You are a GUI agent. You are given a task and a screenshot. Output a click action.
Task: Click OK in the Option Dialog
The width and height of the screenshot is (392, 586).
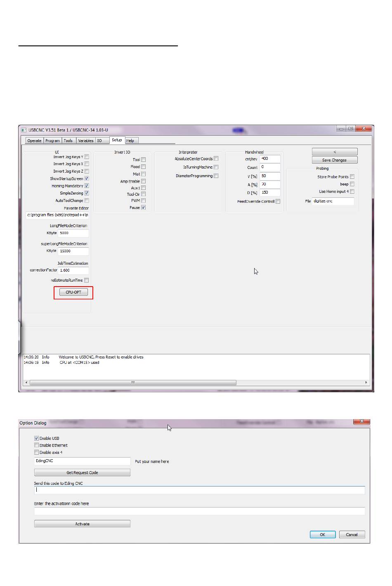(x=322, y=534)
